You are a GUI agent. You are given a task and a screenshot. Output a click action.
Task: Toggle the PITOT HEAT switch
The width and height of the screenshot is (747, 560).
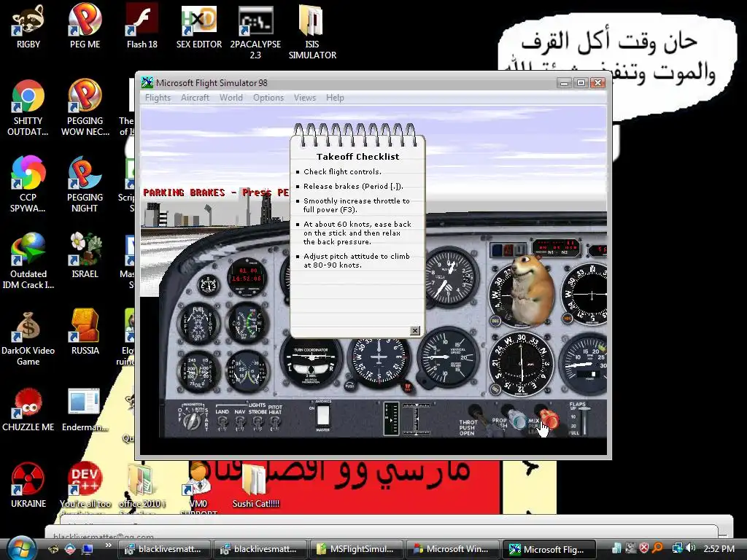point(275,421)
